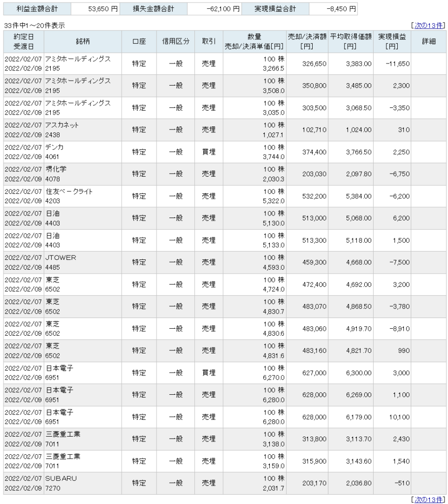Open the top 次の13件 link

tap(429, 26)
